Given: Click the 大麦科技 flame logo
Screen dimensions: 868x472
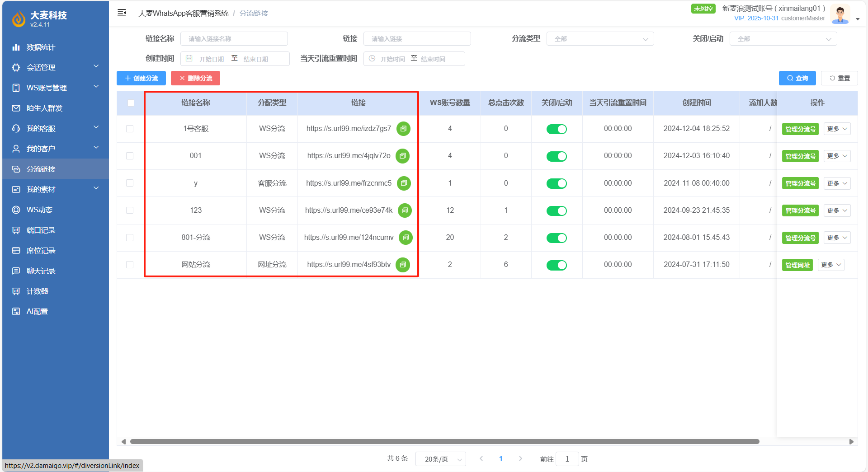Looking at the screenshot, I should coord(19,19).
